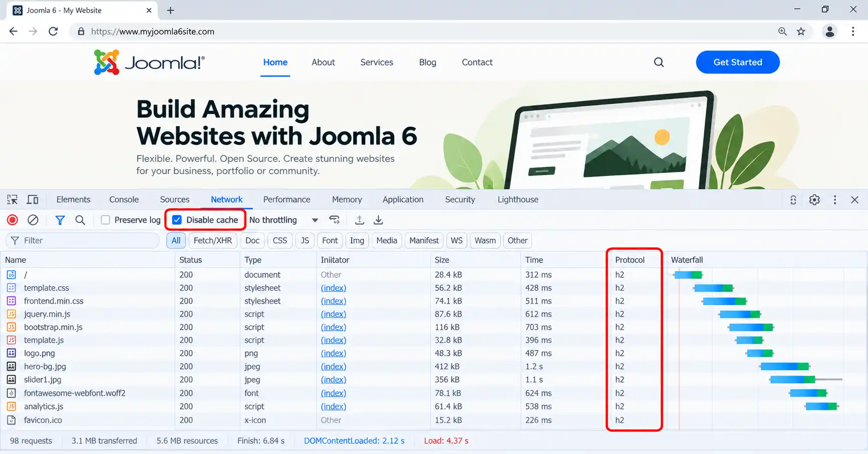The height and width of the screenshot is (454, 868).
Task: Reload the page
Action: pyautogui.click(x=53, y=32)
